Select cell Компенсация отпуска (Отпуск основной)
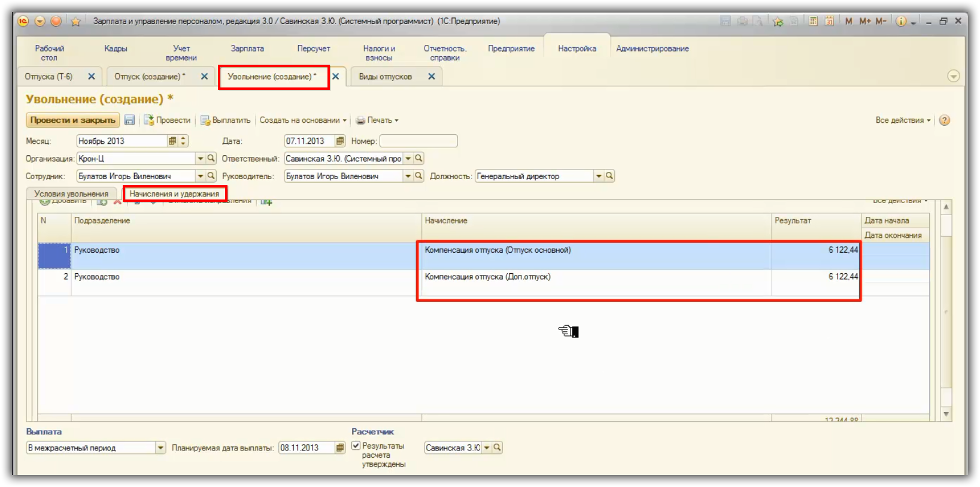The image size is (980, 487). pyautogui.click(x=596, y=256)
